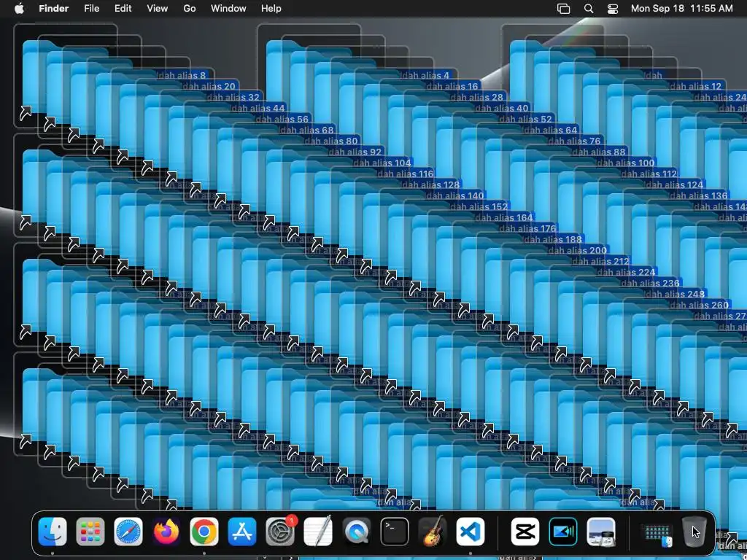
Task: Launch Visual Studio Code from the Dock
Action: click(x=471, y=532)
